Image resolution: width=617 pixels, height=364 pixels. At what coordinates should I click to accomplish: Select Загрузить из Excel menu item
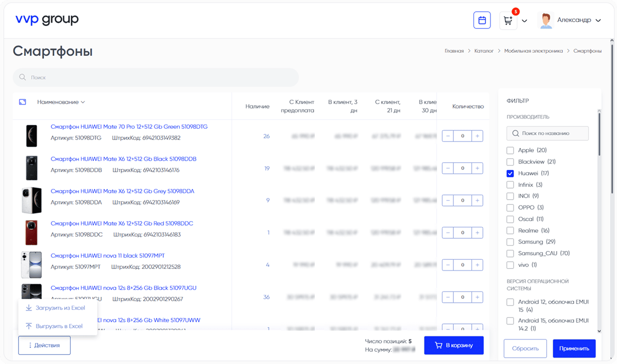pyautogui.click(x=60, y=308)
